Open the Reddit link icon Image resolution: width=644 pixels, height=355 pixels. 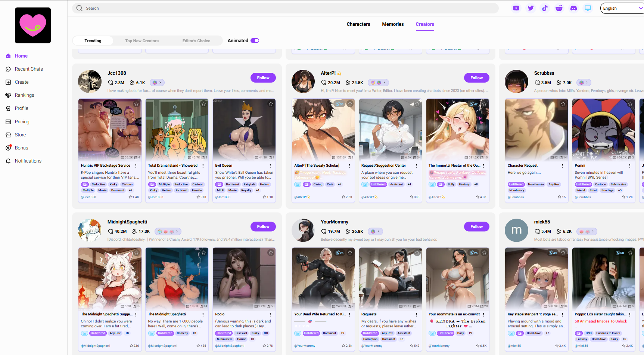tap(559, 8)
